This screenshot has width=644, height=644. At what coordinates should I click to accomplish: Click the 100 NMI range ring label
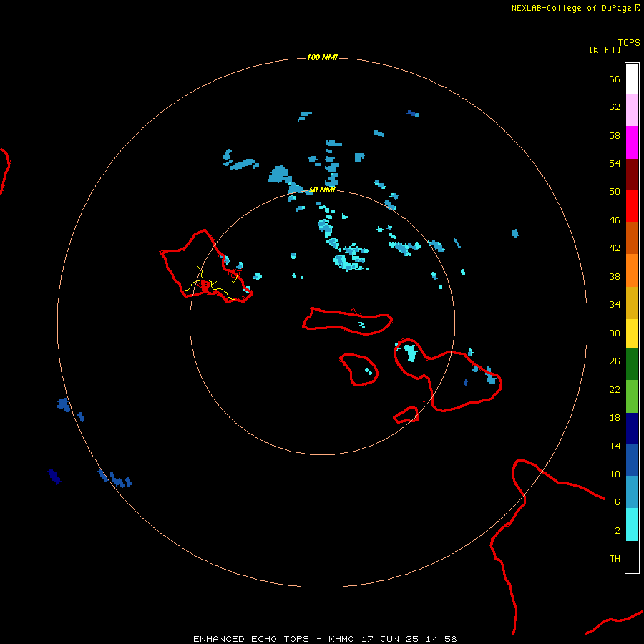click(x=321, y=57)
